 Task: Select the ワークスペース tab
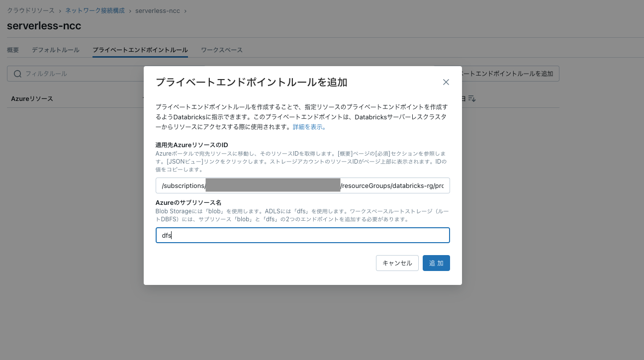(222, 50)
